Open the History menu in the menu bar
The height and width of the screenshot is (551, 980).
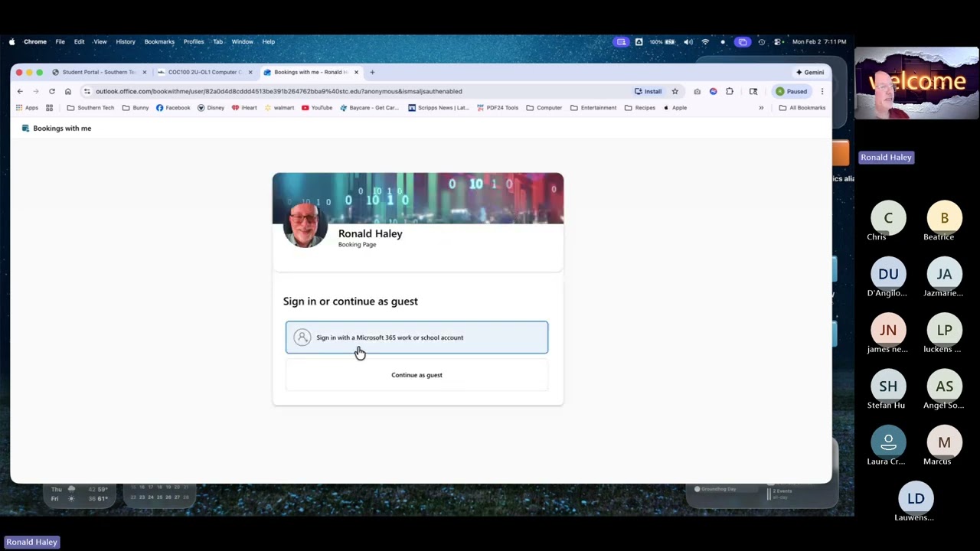click(126, 42)
